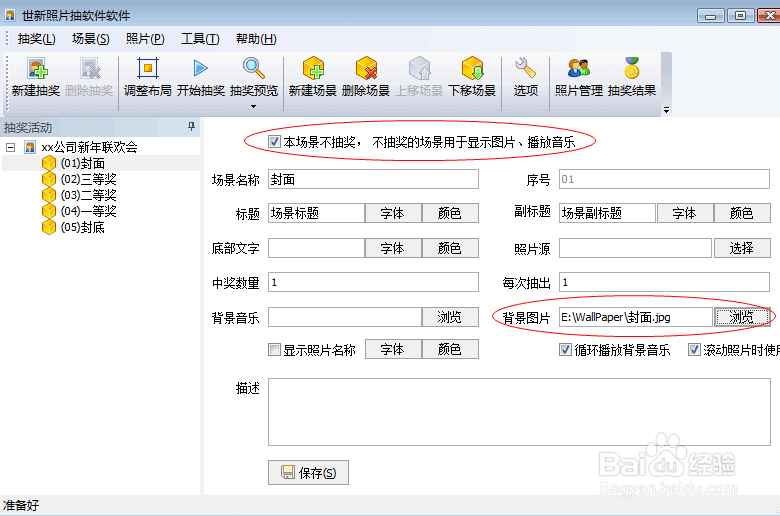The width and height of the screenshot is (780, 516).
Task: Open 照片管理 photo management
Action: [579, 77]
